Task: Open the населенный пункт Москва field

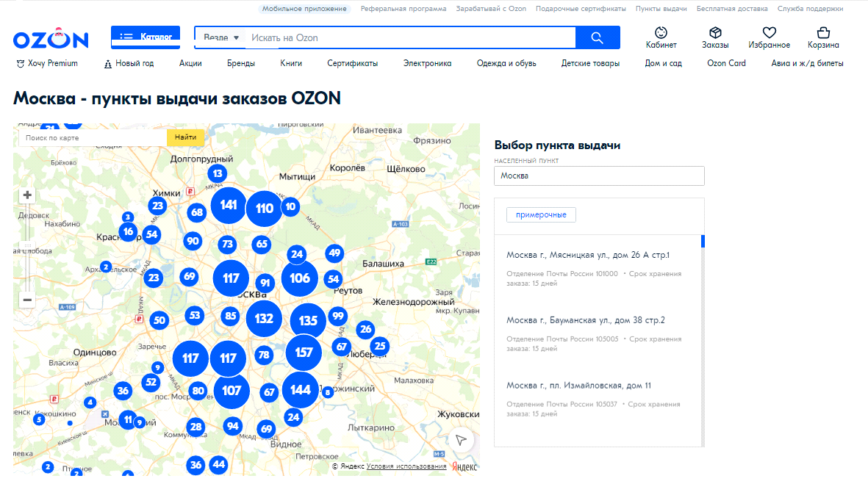Action: 599,176
